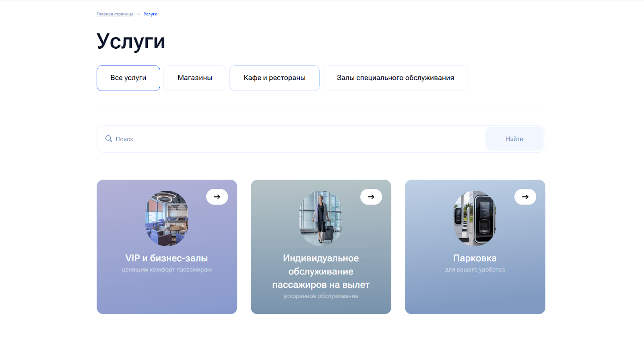
Task: Select the Все услуги tab
Action: point(128,78)
